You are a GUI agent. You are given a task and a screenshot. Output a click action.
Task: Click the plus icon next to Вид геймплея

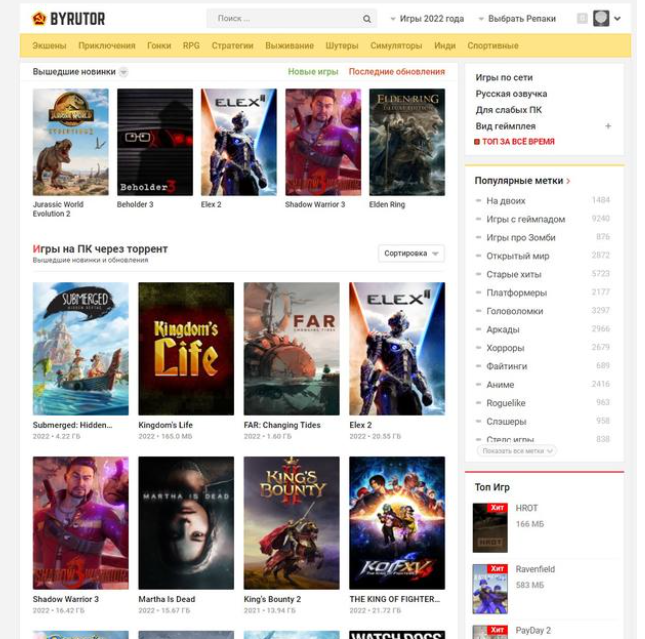608,126
